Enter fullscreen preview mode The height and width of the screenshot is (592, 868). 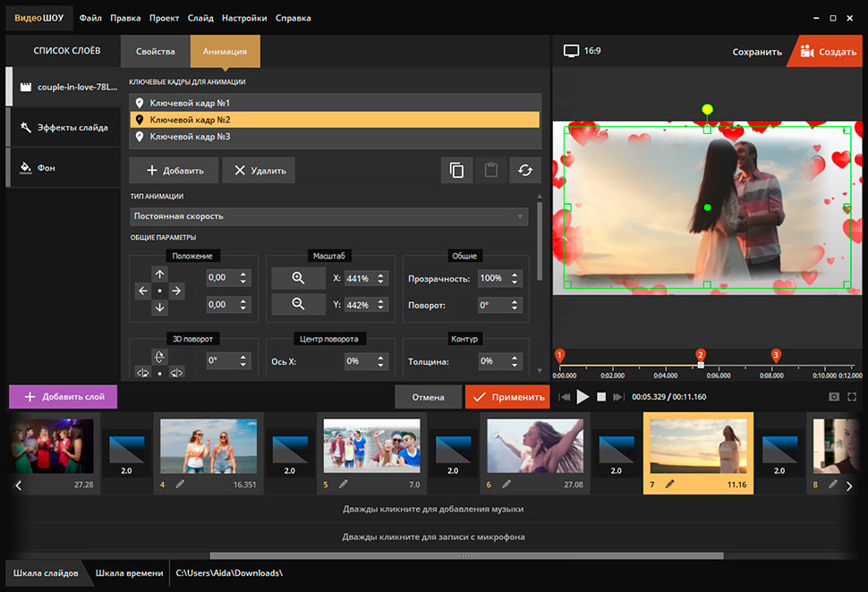pos(852,397)
